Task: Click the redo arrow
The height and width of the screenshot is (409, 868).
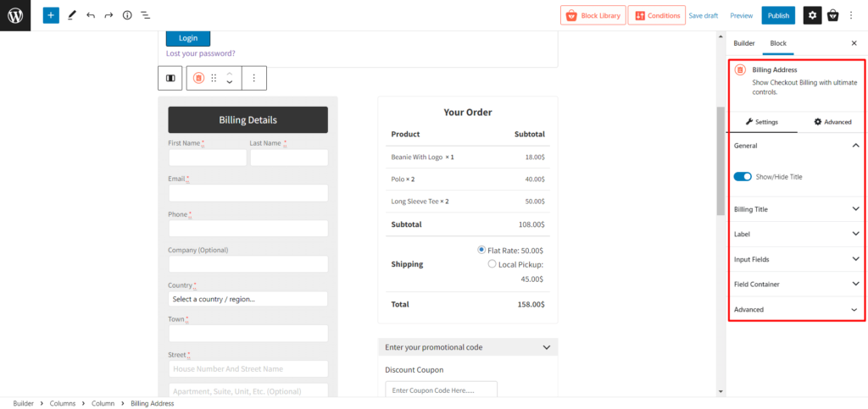Action: click(x=108, y=15)
